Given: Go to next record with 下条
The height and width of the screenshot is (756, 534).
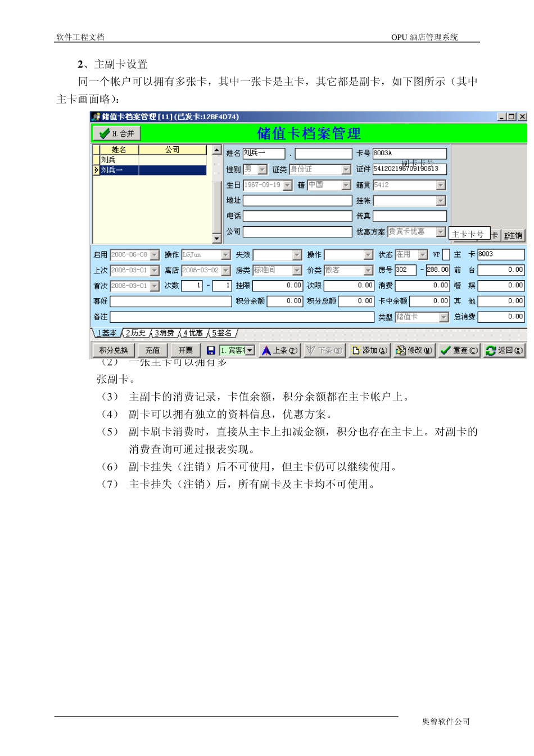Looking at the screenshot, I should pos(324,350).
